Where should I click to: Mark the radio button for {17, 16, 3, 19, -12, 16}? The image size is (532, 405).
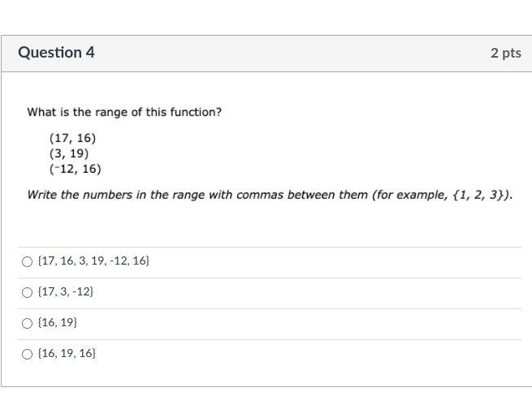click(x=27, y=261)
